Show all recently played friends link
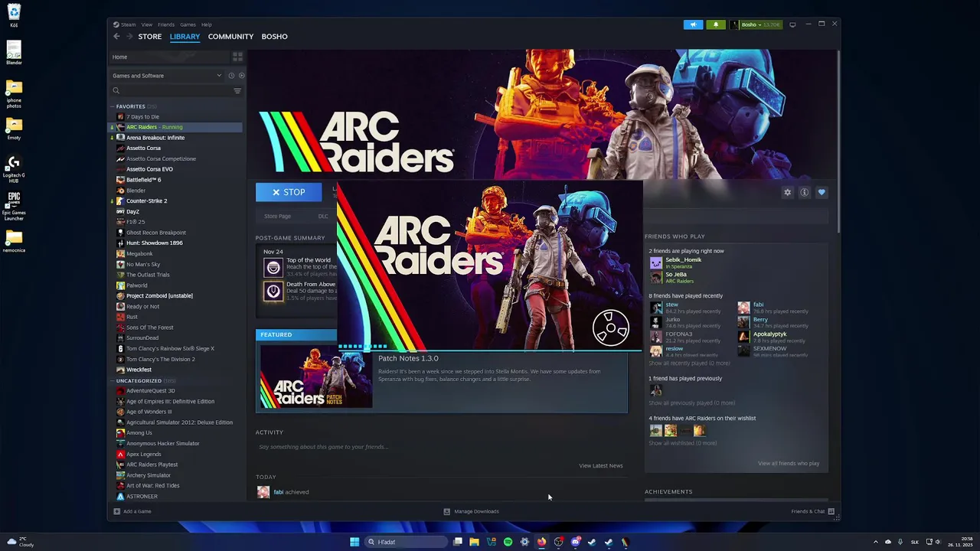Image resolution: width=980 pixels, height=551 pixels. (689, 363)
